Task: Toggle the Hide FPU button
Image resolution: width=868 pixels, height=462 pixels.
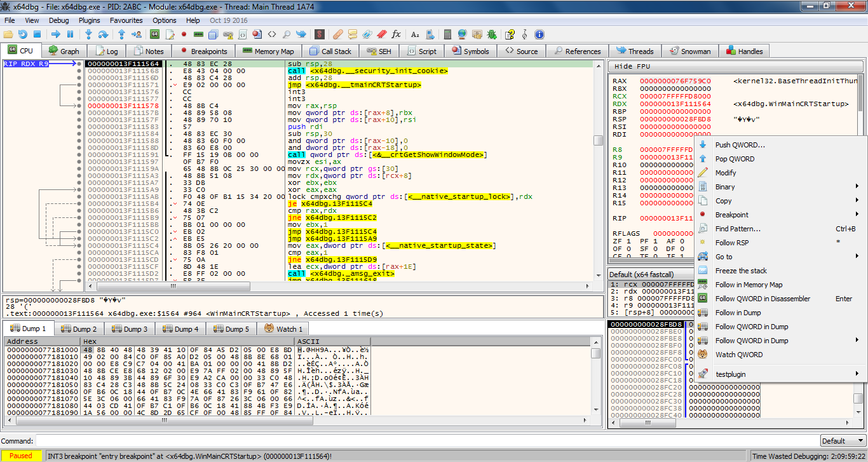Action: 632,67
